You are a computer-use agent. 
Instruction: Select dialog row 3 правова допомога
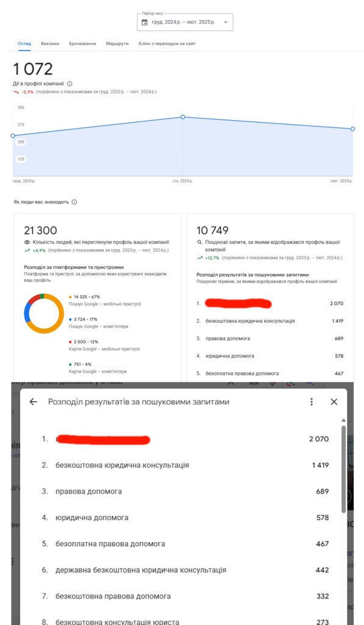pyautogui.click(x=185, y=491)
